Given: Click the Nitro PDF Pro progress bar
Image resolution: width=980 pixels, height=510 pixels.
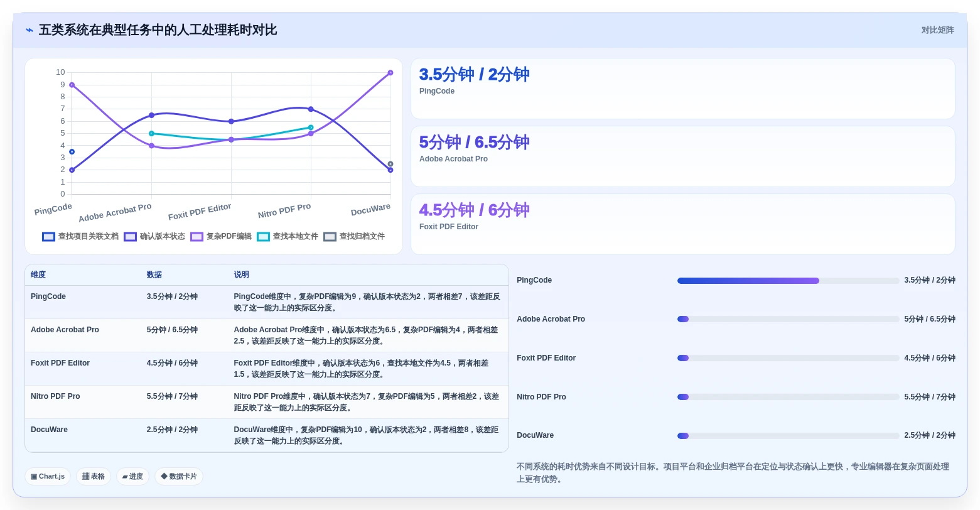Looking at the screenshot, I should [789, 397].
